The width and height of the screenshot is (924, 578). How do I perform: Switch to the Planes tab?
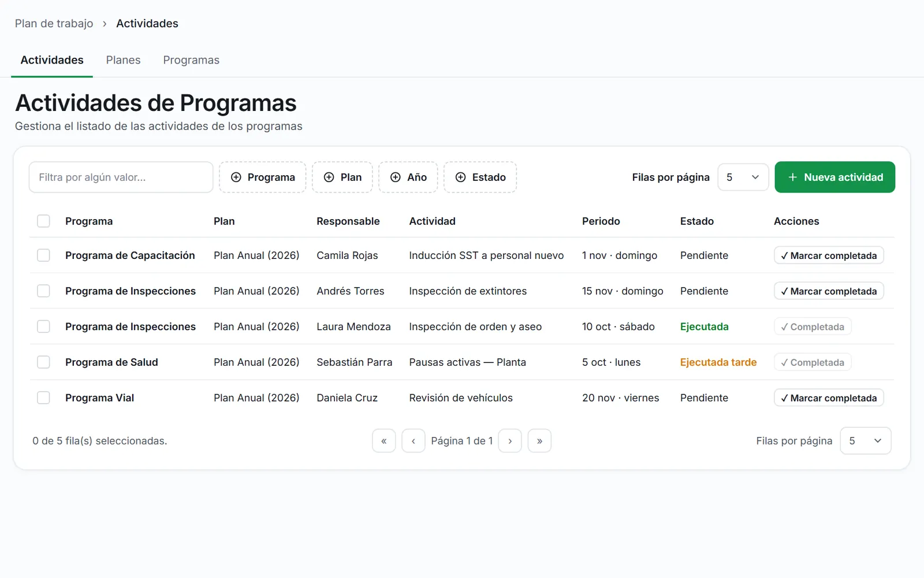(123, 60)
